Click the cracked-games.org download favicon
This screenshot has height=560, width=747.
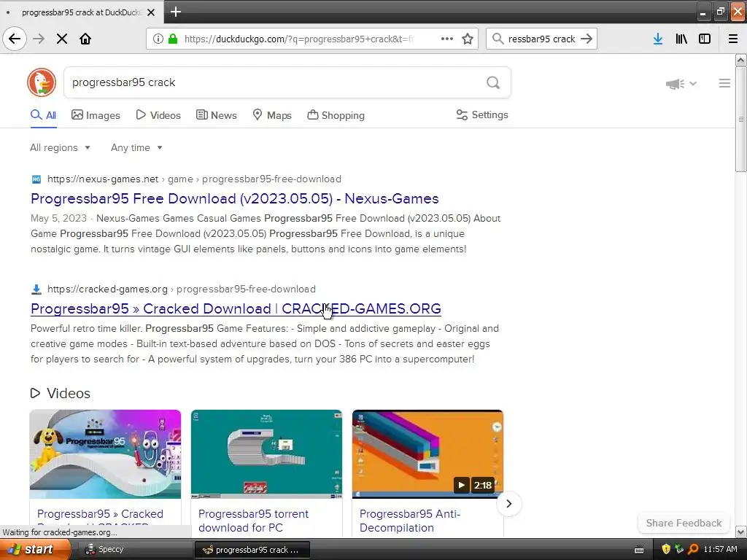point(36,289)
